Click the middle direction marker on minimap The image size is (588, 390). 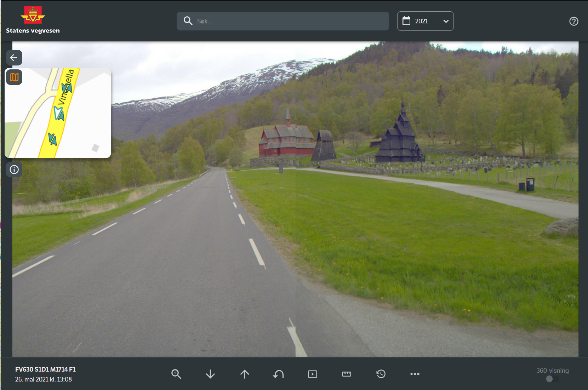59,113
